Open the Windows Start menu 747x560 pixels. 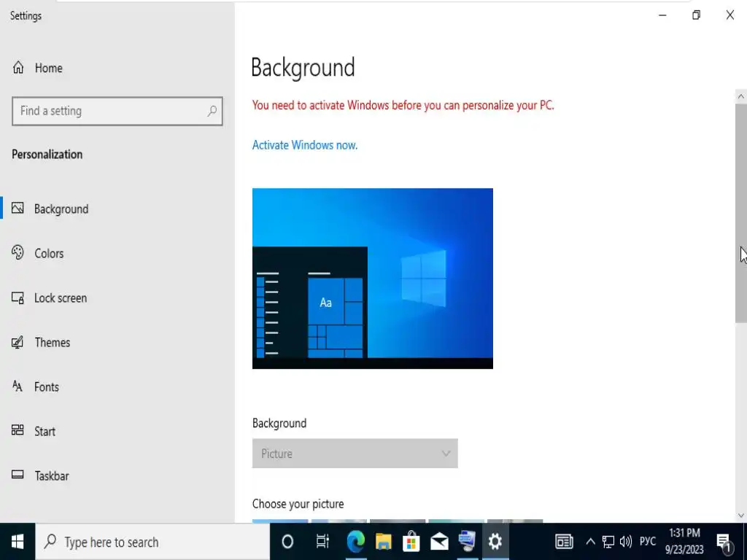pyautogui.click(x=18, y=542)
